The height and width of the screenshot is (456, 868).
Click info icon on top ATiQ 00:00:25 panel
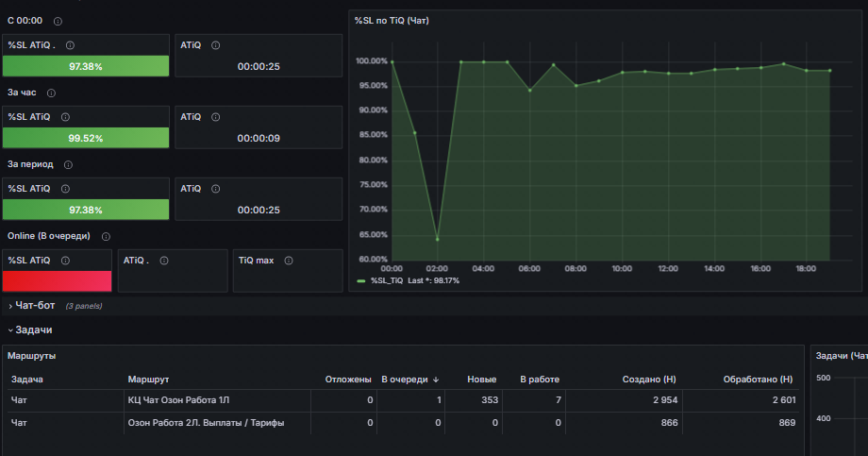pos(216,45)
